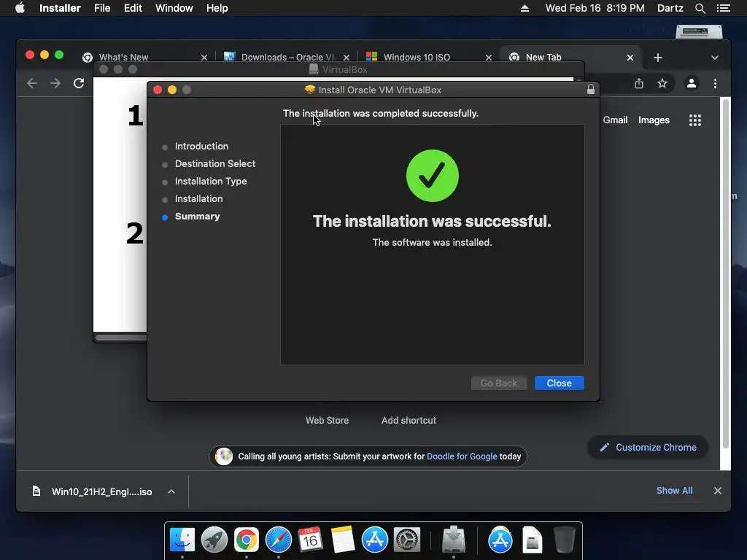This screenshot has height=560, width=747.
Task: Open Notes from the Dock
Action: pyautogui.click(x=343, y=540)
